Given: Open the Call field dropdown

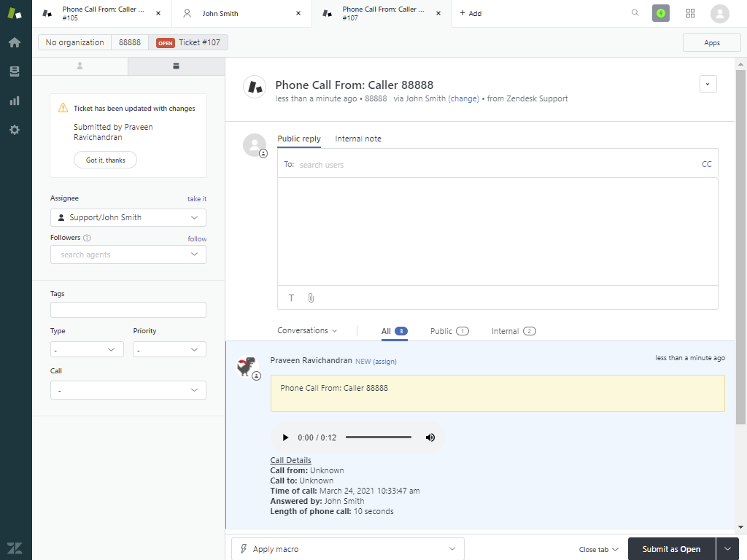Looking at the screenshot, I should click(x=128, y=390).
